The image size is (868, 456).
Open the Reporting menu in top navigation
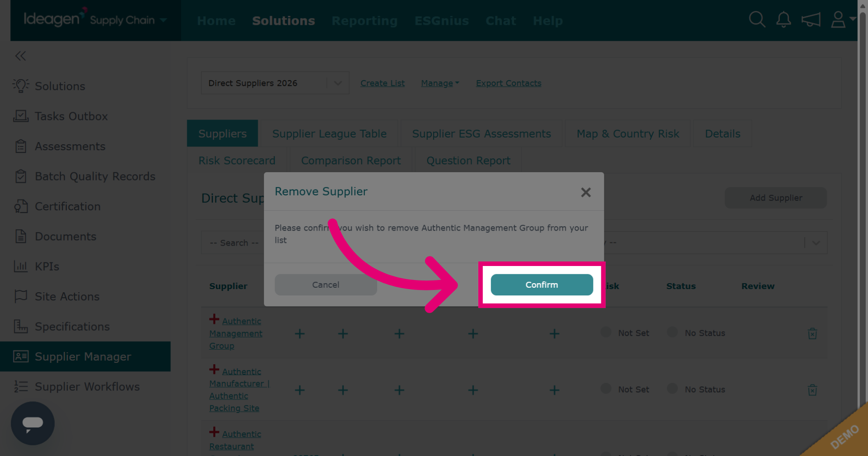(x=364, y=21)
